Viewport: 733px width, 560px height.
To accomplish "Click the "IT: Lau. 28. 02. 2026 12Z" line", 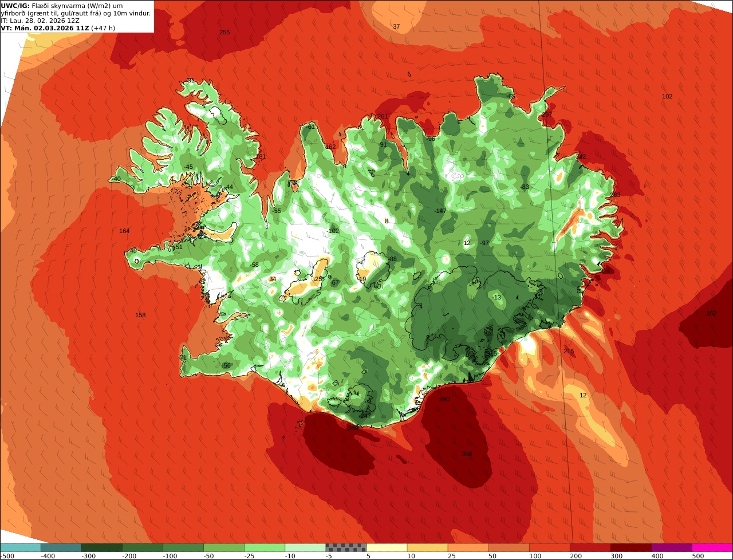I will tap(40, 21).
